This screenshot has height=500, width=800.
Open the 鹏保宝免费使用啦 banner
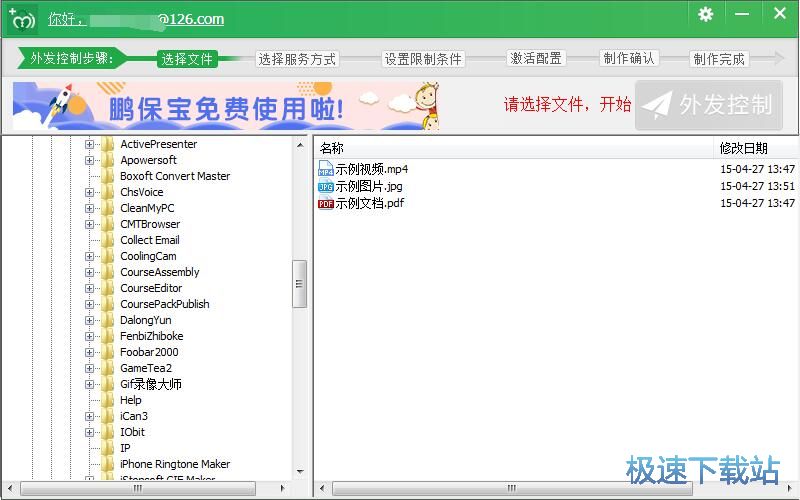[226, 106]
